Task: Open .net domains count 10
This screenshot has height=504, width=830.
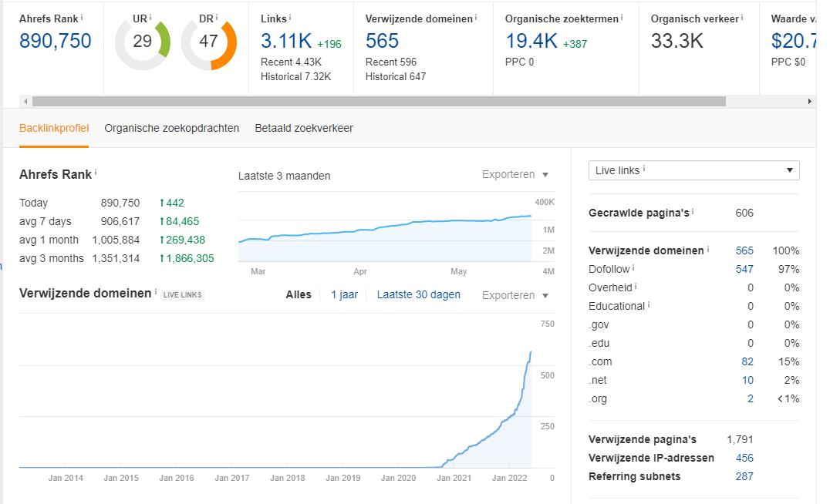Action: tap(747, 380)
